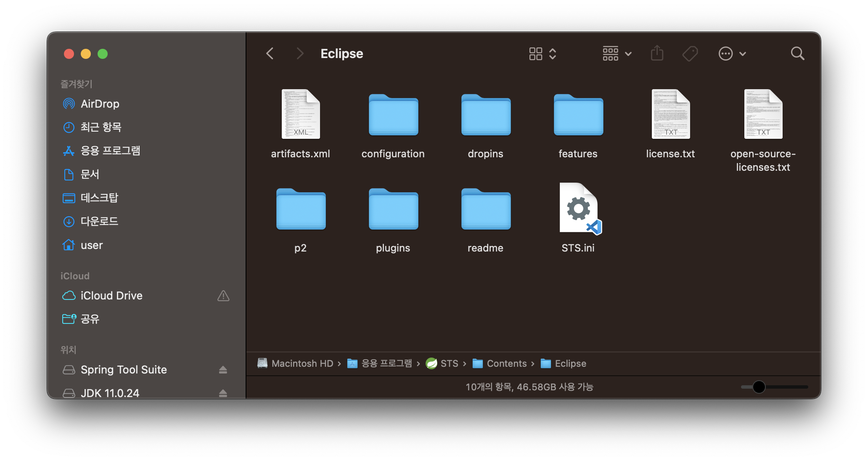
Task: Eject the JDK 11.0.24 volume
Action: pyautogui.click(x=223, y=393)
